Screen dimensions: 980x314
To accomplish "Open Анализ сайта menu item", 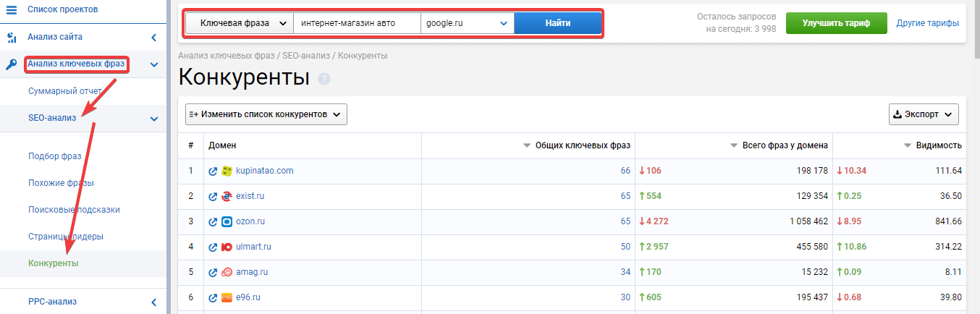I will click(55, 37).
